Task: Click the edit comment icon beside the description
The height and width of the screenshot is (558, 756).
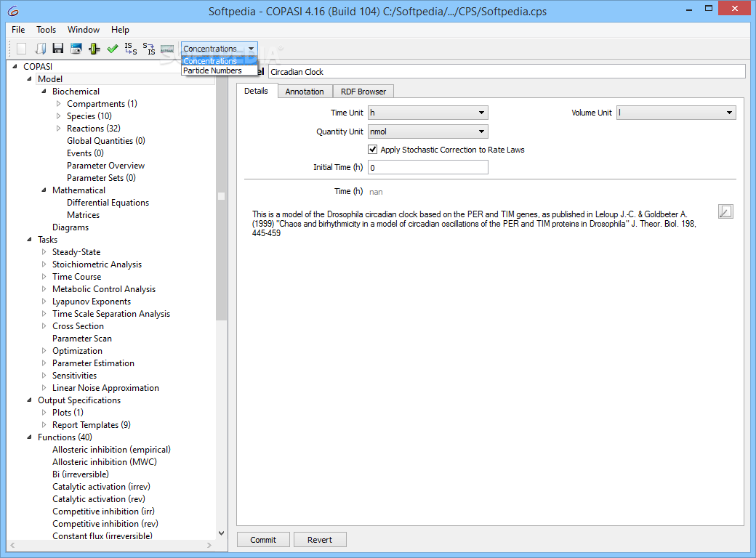Action: 725,211
